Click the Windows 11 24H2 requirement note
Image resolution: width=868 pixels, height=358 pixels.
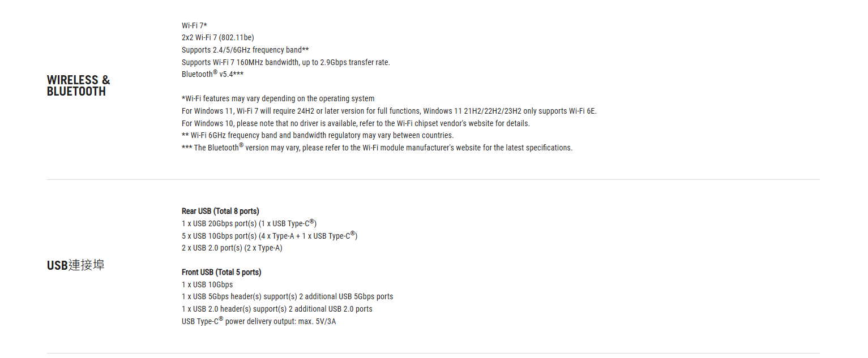pyautogui.click(x=389, y=111)
